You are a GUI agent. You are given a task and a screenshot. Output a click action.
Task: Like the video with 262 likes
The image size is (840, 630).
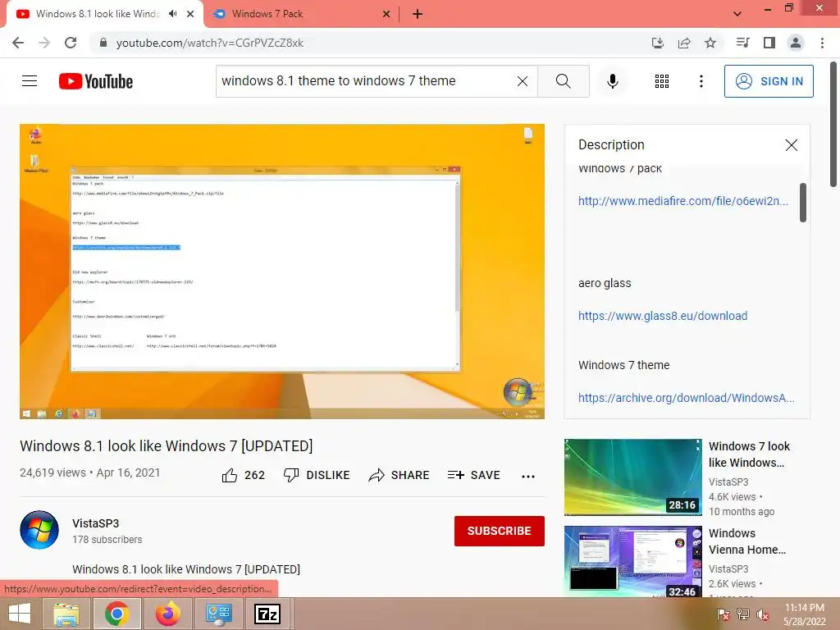click(x=243, y=475)
